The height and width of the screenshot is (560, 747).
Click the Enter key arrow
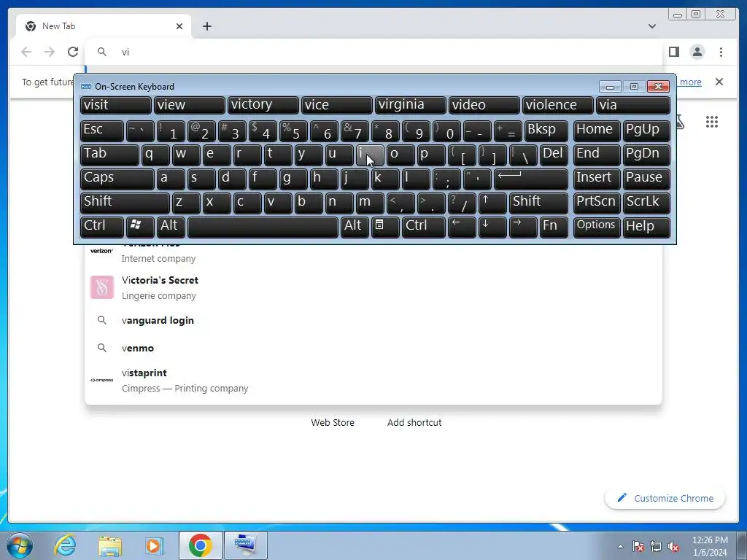(x=531, y=179)
